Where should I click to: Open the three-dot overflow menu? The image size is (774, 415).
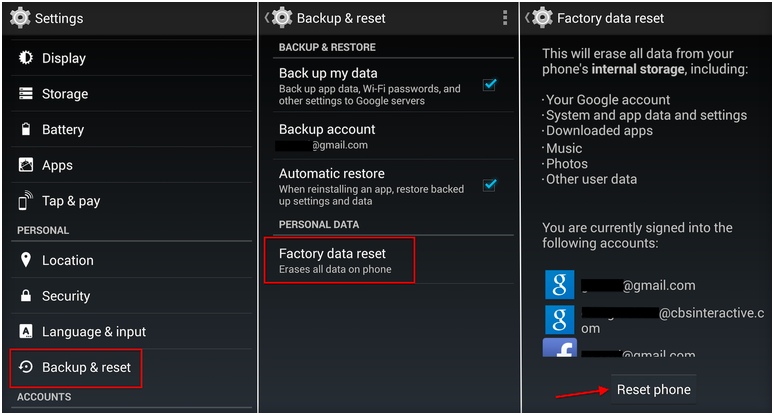[x=505, y=18]
